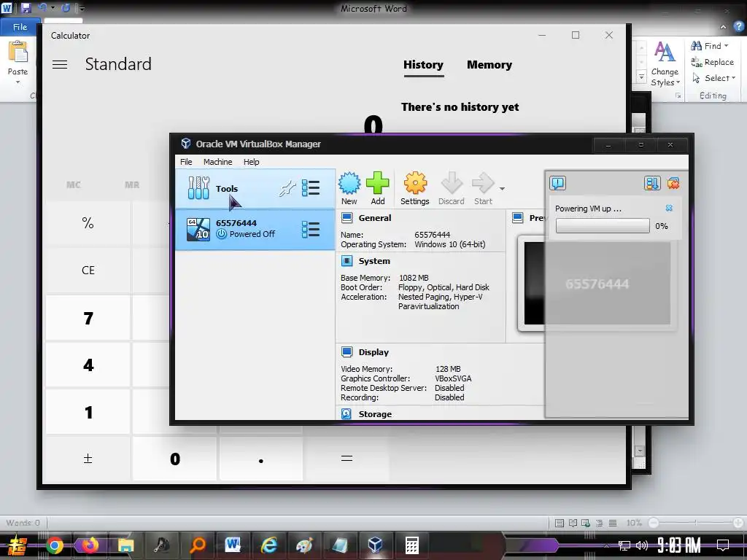This screenshot has height=560, width=747.
Task: Click the notification panel's left blue icon
Action: pyautogui.click(x=652, y=183)
